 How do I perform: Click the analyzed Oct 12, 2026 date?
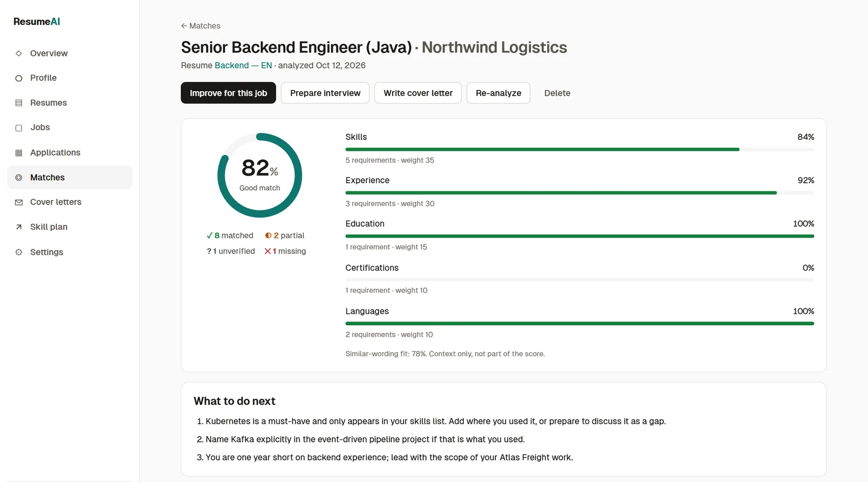322,65
